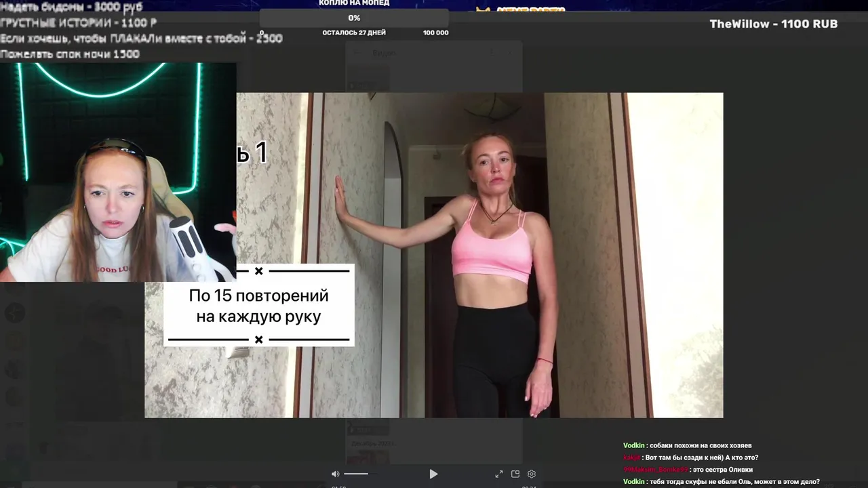Image resolution: width=868 pixels, height=488 pixels.
Task: Click the '100 000' goal amount
Action: (x=435, y=33)
